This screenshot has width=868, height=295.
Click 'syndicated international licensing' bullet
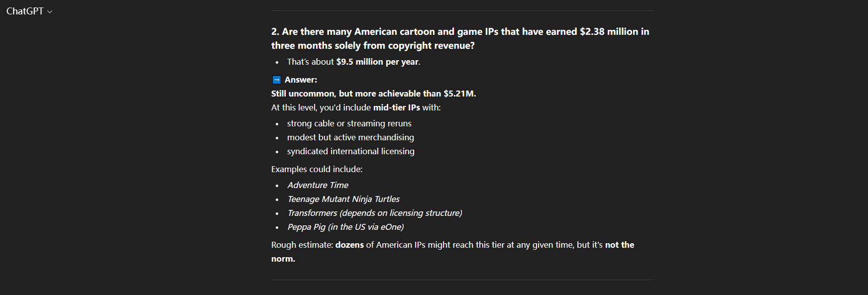point(350,151)
